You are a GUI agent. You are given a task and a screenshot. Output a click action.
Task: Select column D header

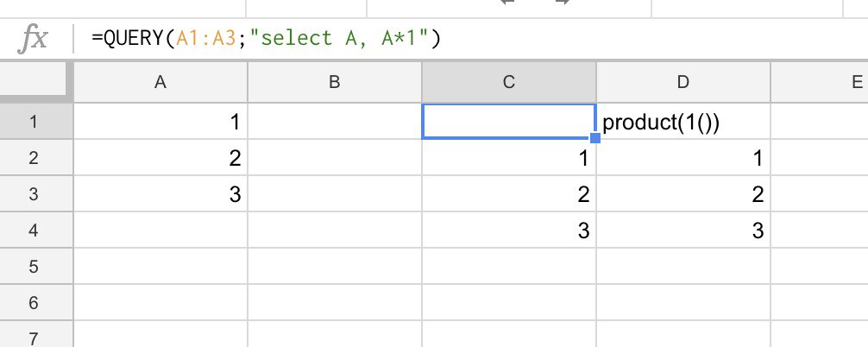pyautogui.click(x=682, y=83)
